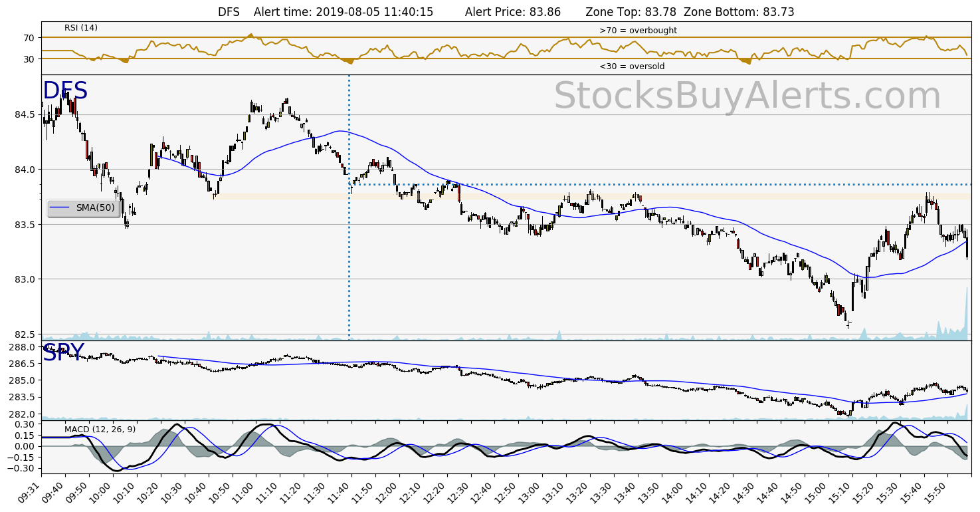Image resolution: width=980 pixels, height=512 pixels.
Task: Click the SPY ticker label on lower chart
Action: point(64,352)
